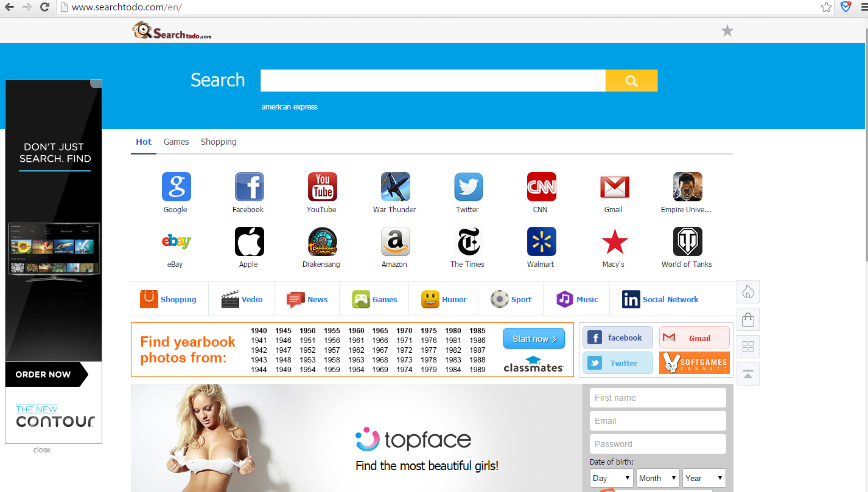Switch to the Shopping tab
This screenshot has height=492, width=868.
click(219, 142)
